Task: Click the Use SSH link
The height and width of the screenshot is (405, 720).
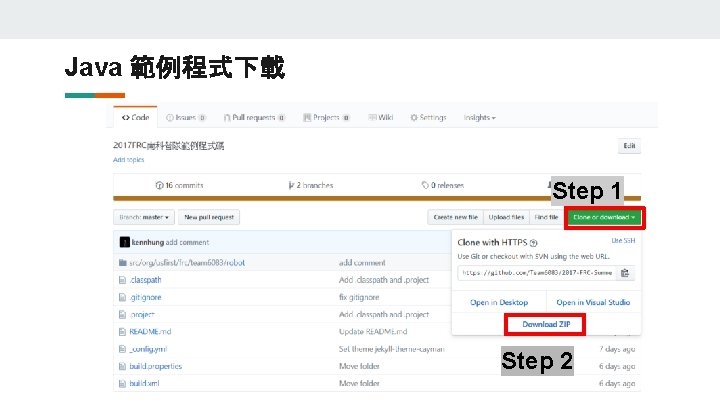Action: coord(623,241)
